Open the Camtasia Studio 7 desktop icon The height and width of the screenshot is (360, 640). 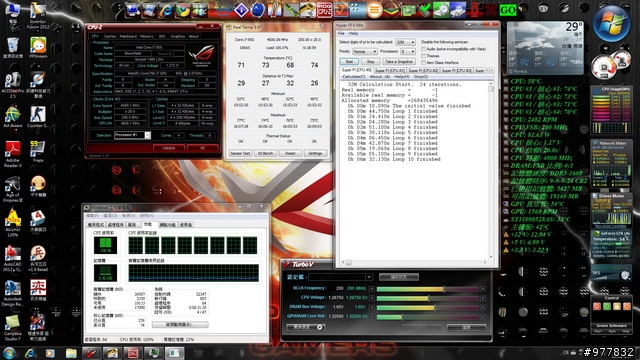tap(13, 328)
